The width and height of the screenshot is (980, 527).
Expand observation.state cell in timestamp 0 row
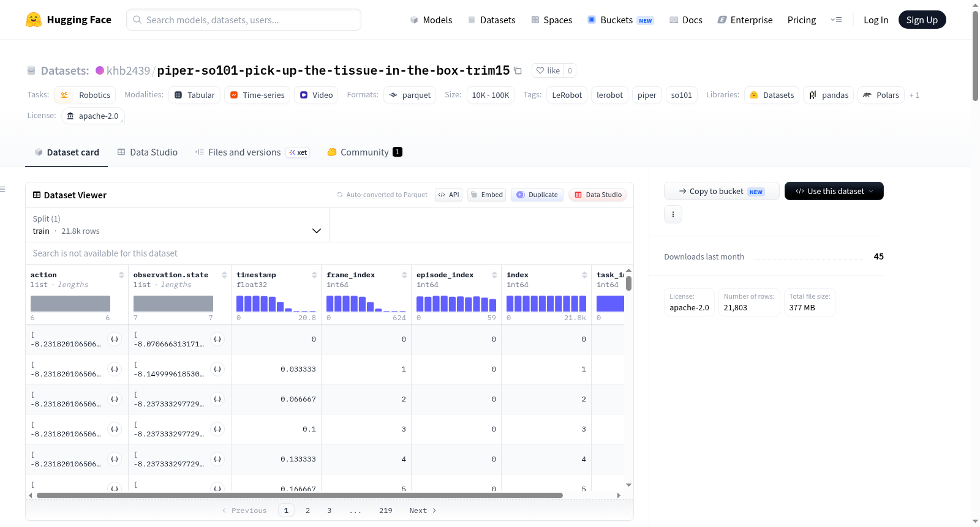click(217, 339)
